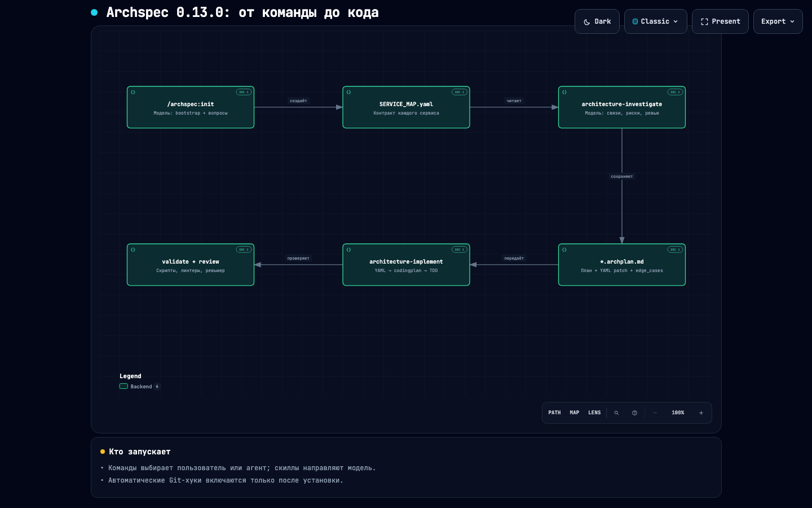Open the help question-mark icon
812x508 pixels.
[x=634, y=413]
